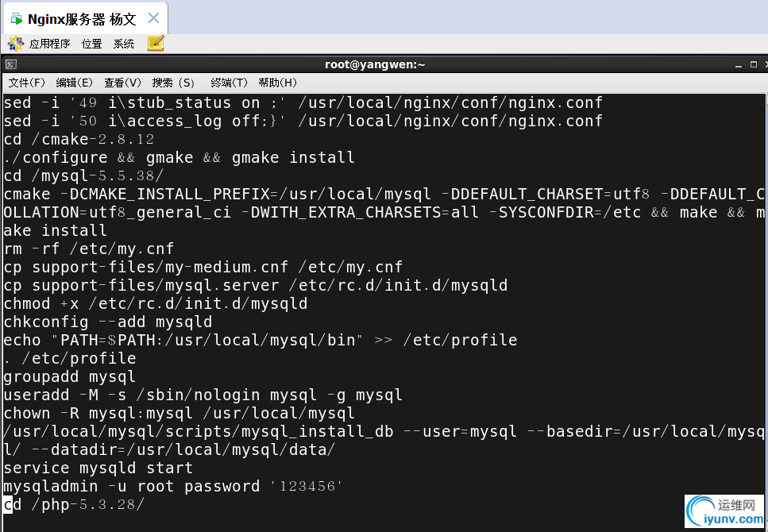This screenshot has height=532, width=768.
Task: Open the 编辑(E) menu
Action: 74,83
